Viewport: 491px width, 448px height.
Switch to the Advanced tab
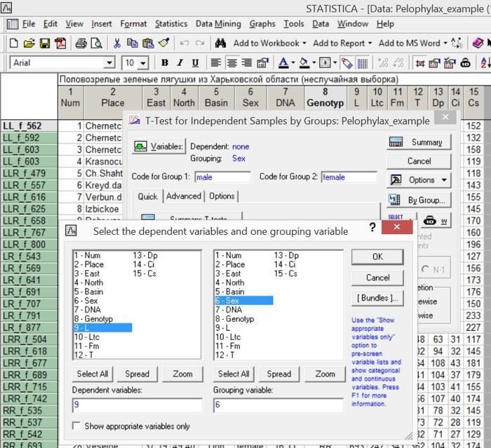click(184, 196)
